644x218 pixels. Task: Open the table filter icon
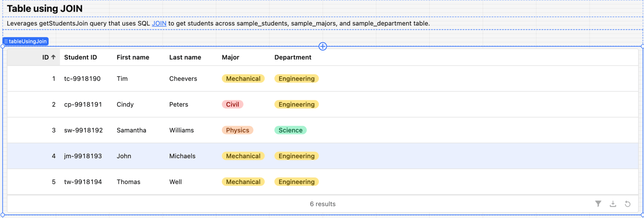(x=598, y=204)
